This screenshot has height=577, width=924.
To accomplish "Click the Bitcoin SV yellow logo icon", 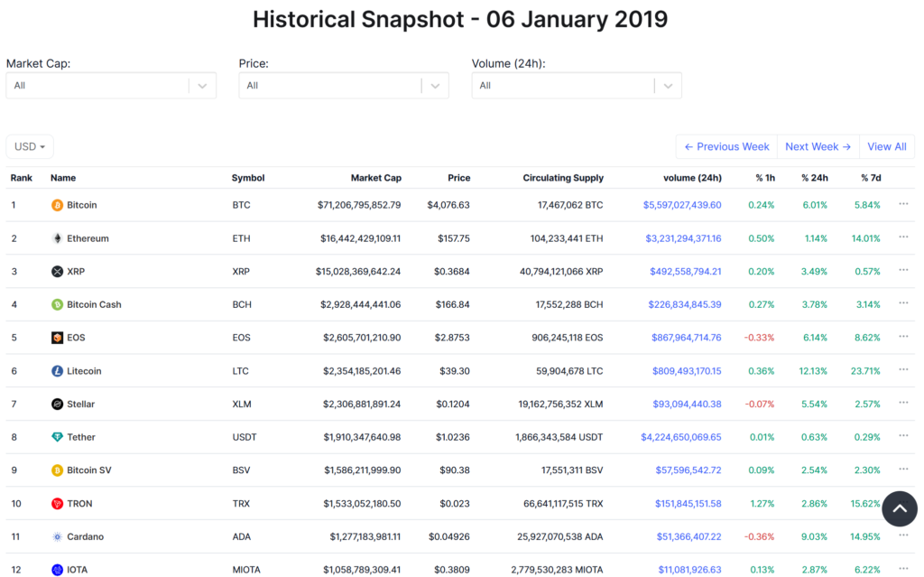I will [57, 470].
